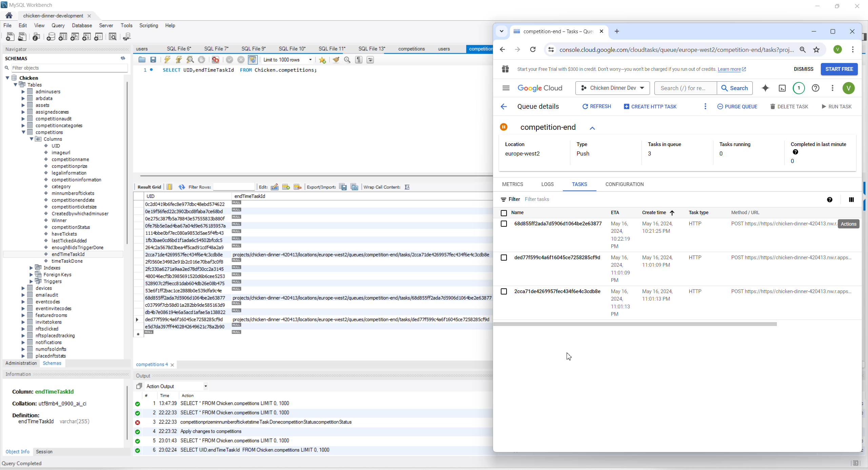Bookmark this page with the star icon
This screenshot has height=470, width=868.
(x=816, y=50)
